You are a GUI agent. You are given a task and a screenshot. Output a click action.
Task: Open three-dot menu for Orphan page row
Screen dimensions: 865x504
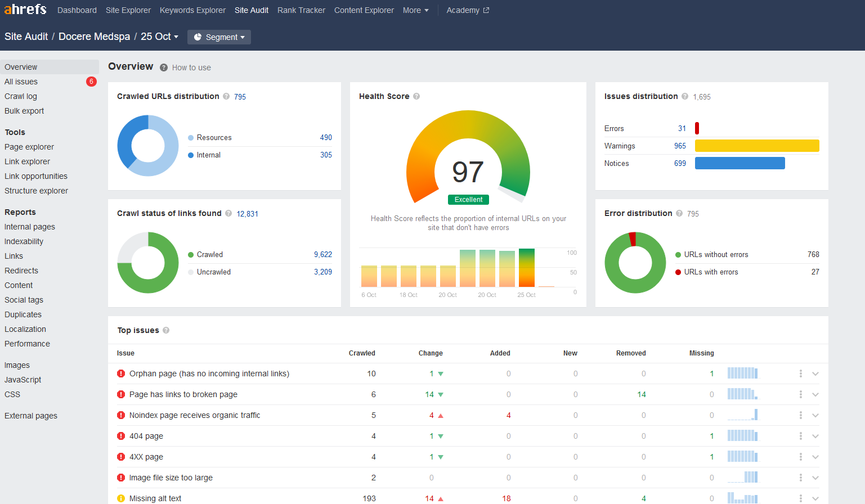(x=800, y=373)
